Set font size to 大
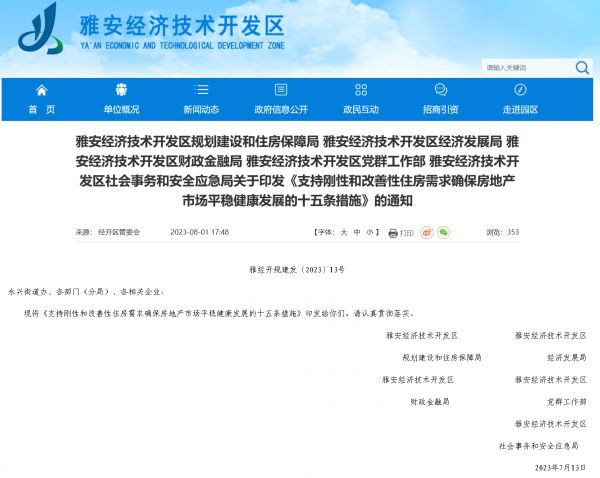Viewport: 600px width, 478px height. [x=344, y=232]
